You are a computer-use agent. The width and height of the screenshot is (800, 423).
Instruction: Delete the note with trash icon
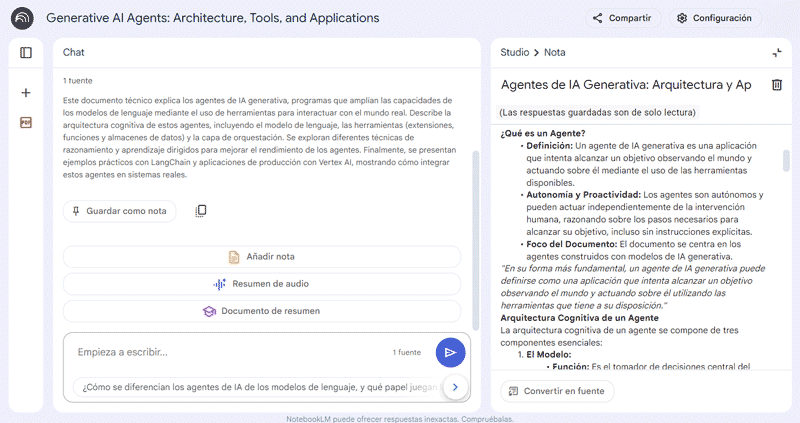[776, 85]
